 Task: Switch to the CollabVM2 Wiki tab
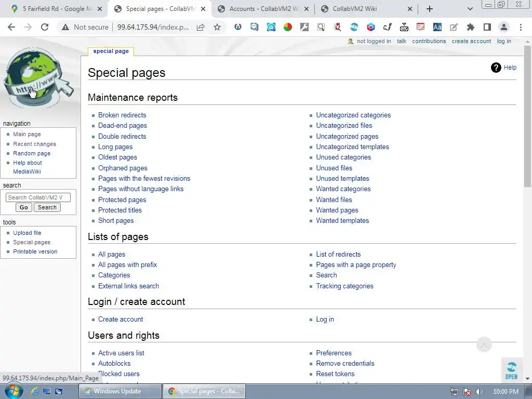coord(366,9)
